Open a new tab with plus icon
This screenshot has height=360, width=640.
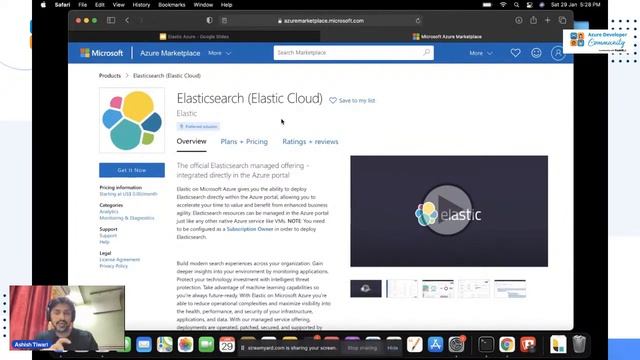click(547, 20)
